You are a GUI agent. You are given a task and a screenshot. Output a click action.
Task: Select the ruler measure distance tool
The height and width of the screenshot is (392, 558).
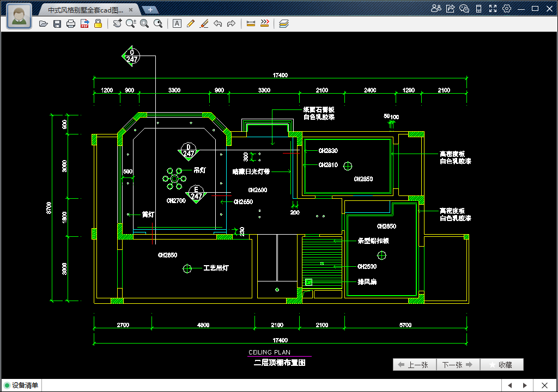[251, 23]
